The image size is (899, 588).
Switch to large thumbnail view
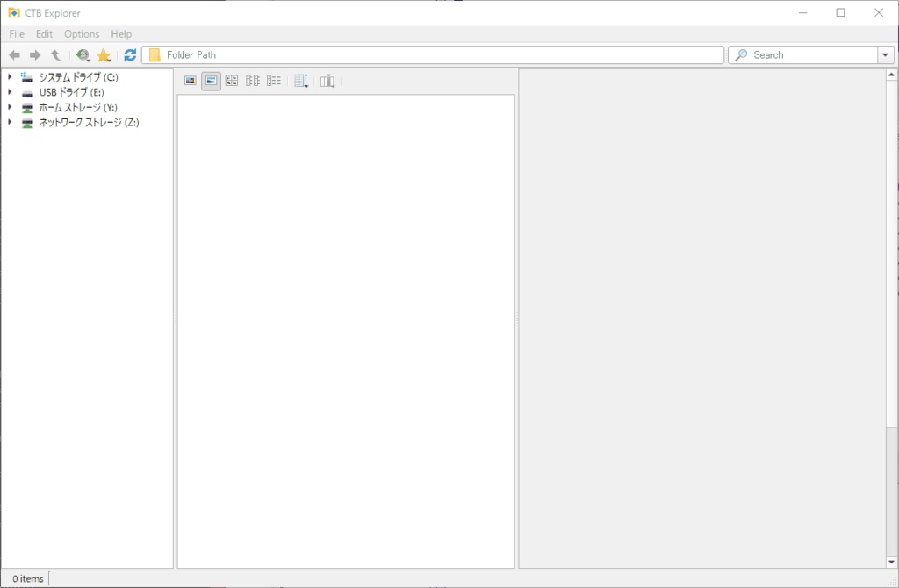[191, 81]
